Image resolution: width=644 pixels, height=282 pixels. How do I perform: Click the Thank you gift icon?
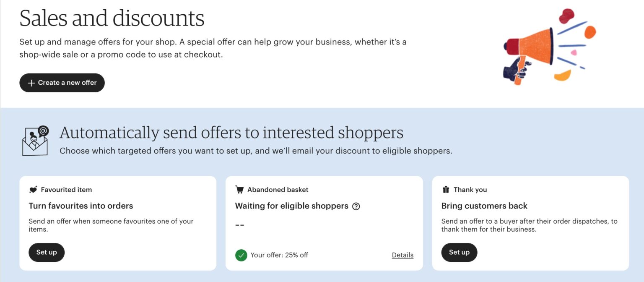tap(446, 189)
